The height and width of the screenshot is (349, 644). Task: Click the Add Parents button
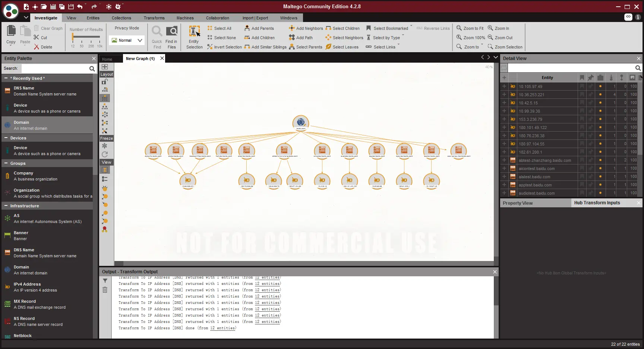259,28
